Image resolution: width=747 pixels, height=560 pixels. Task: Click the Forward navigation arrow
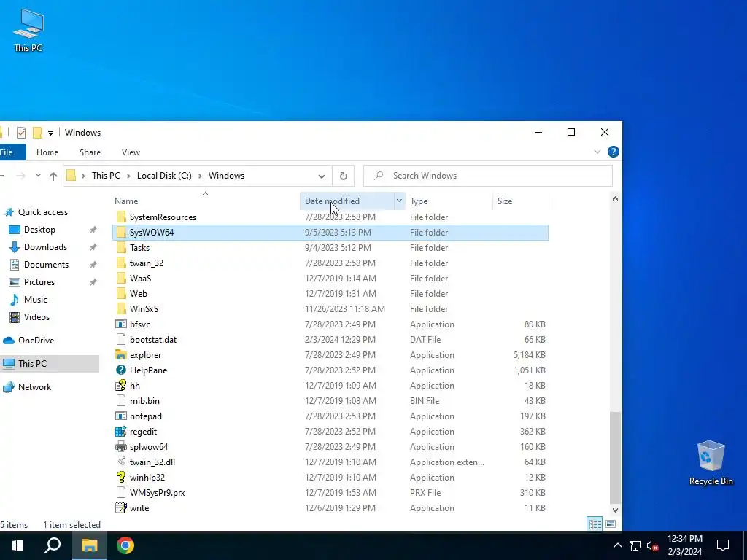point(21,176)
